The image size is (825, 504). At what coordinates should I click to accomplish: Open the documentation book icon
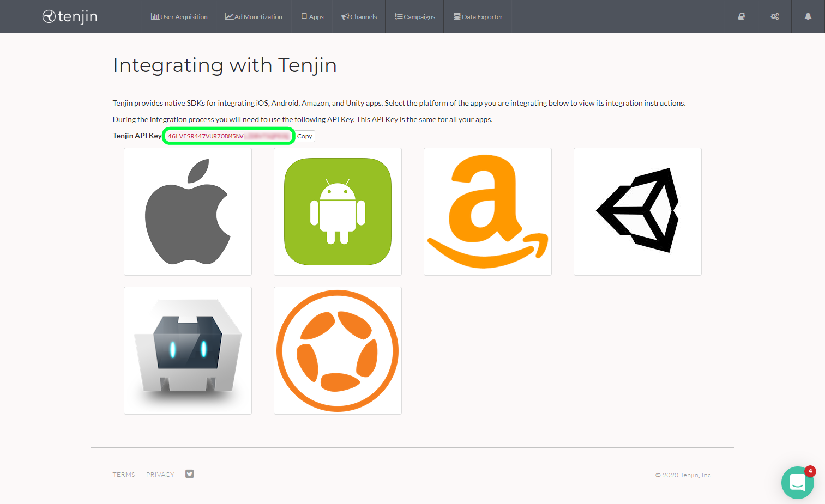[x=742, y=16]
